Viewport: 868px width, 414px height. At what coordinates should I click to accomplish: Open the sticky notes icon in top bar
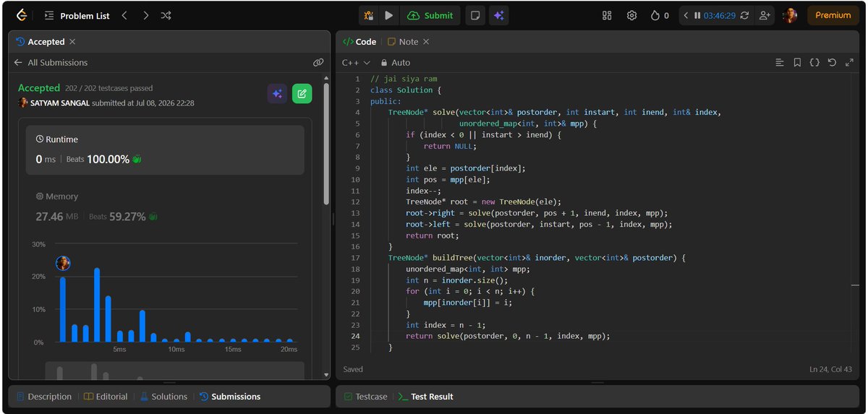tap(475, 15)
